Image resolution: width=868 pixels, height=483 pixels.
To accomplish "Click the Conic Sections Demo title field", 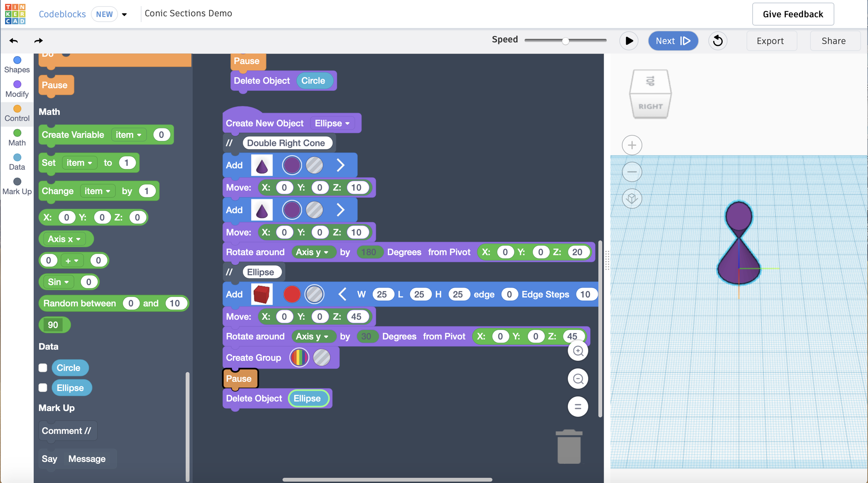I will (x=188, y=13).
